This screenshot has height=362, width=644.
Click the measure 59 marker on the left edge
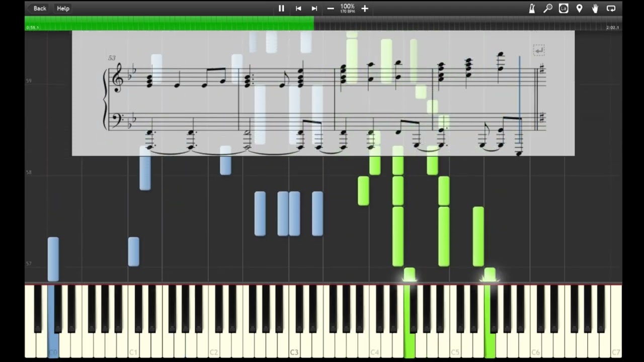[28, 81]
